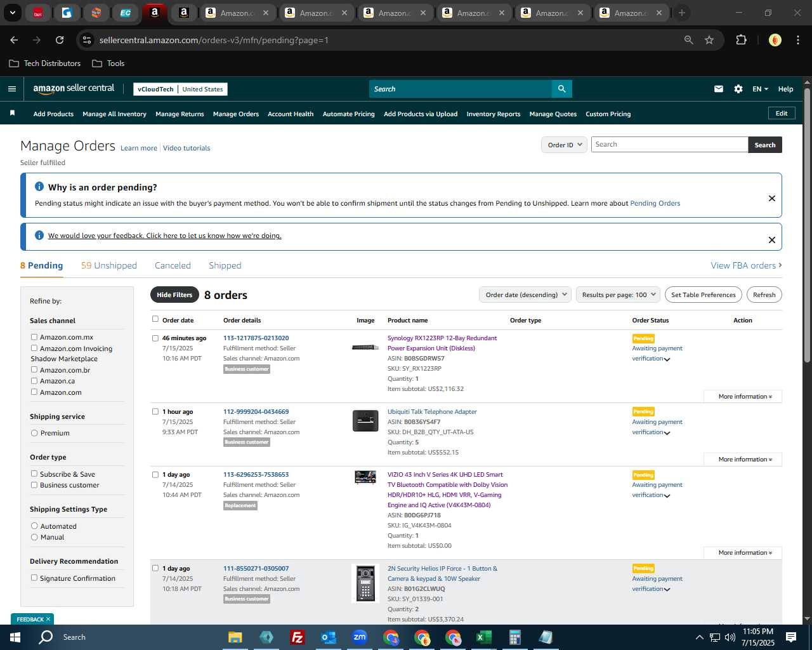Click in the order search input field
The height and width of the screenshot is (650, 812).
click(x=669, y=145)
